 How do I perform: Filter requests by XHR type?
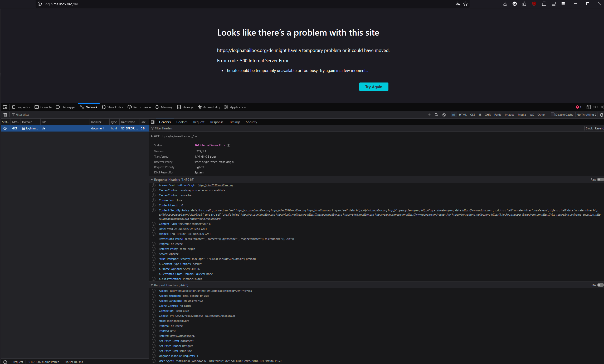pos(488,115)
